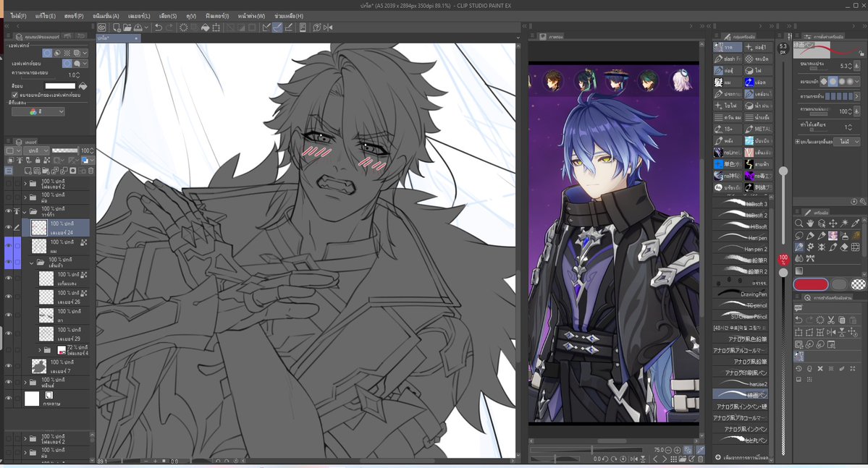
Task: Select the Blend droplet tool
Action: point(799,258)
